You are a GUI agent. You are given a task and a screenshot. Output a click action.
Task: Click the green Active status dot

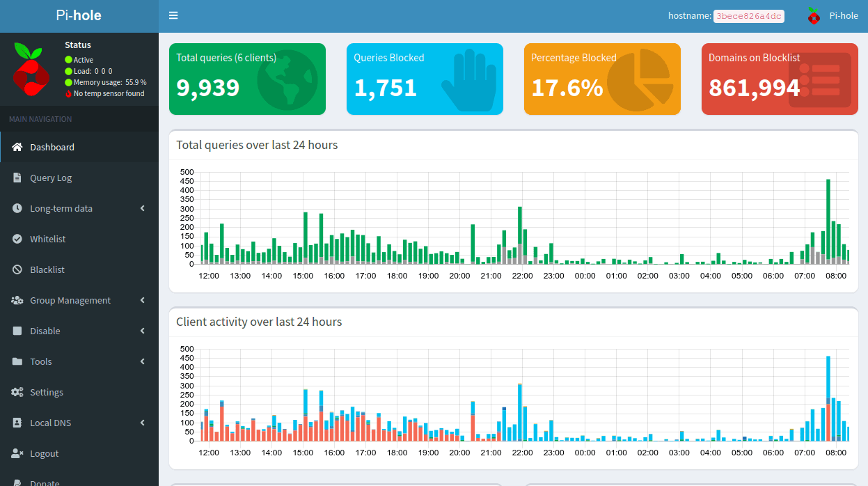68,60
